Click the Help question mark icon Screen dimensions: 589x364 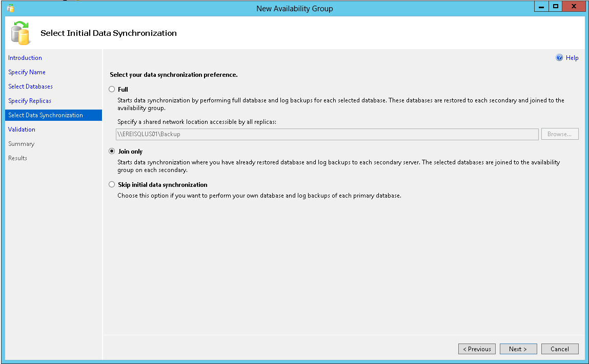[559, 57]
